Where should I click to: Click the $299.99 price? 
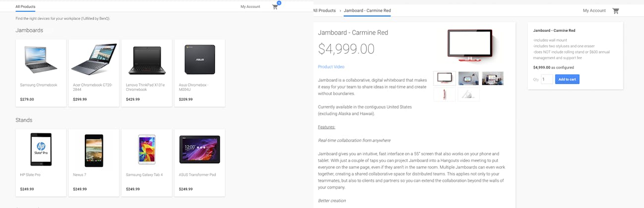(80, 99)
